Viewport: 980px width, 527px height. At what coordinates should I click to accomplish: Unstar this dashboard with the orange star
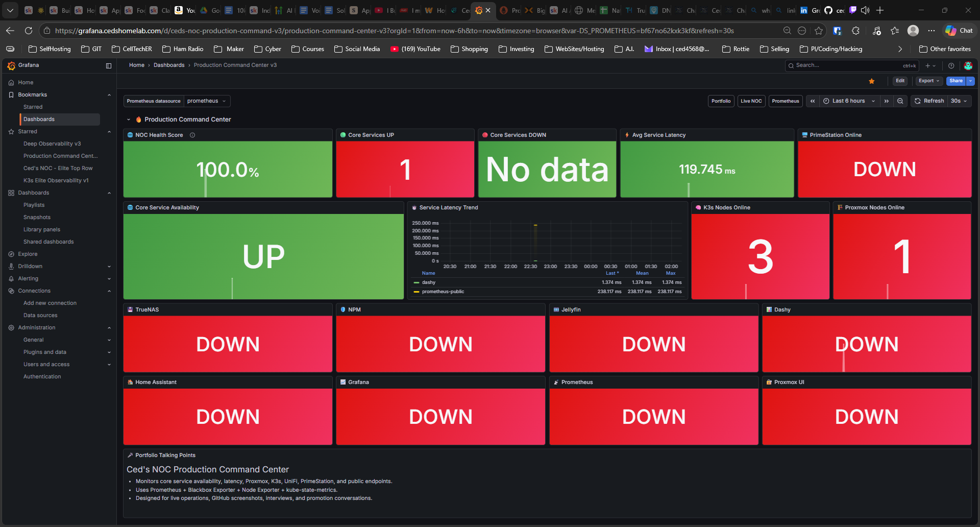[x=872, y=81]
